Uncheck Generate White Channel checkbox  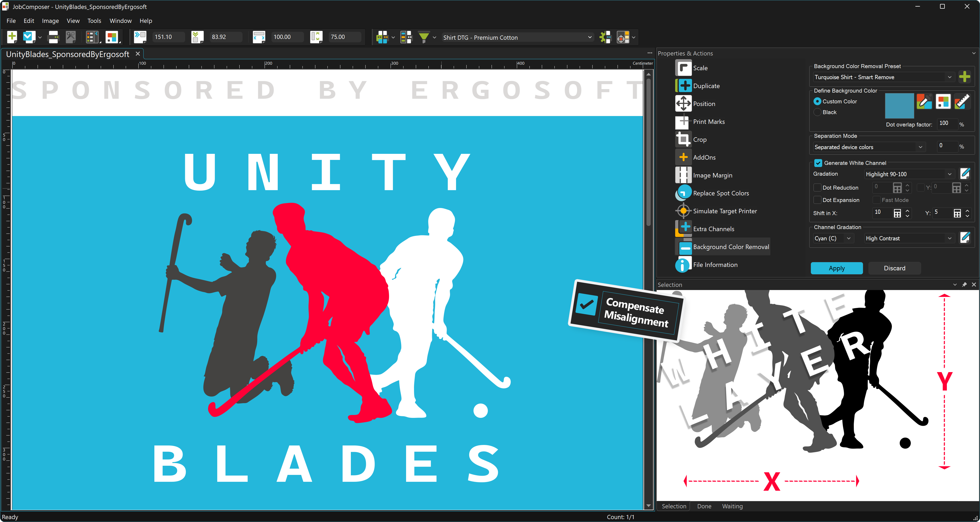pos(818,163)
